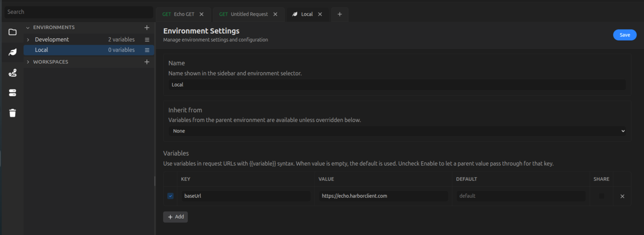Click the VALUE column header
This screenshot has height=235, width=644.
pos(326,179)
